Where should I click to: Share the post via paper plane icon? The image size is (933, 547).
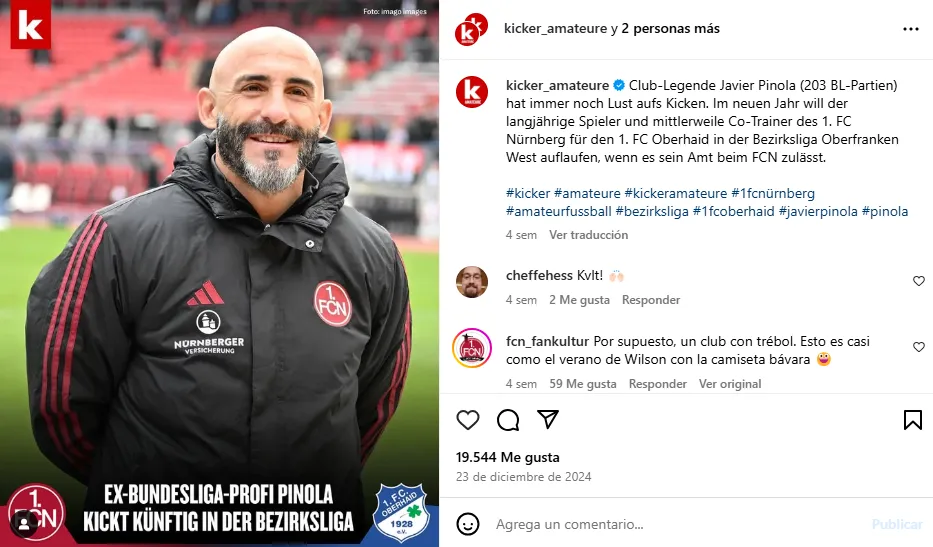tap(547, 419)
